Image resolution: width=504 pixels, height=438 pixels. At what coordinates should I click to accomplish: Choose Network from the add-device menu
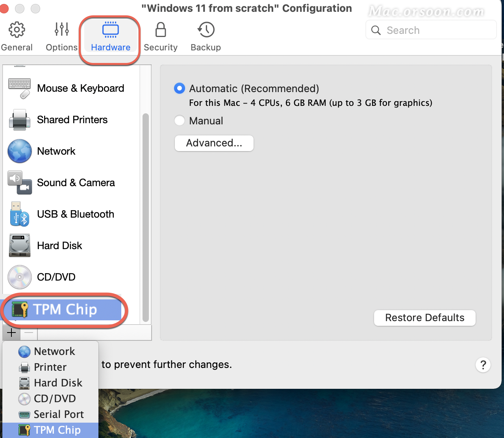(50, 351)
